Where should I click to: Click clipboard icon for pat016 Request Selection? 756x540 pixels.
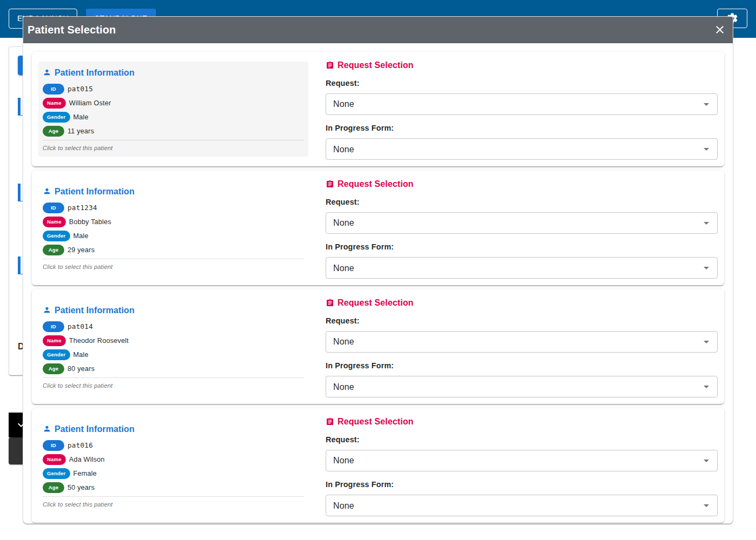(330, 422)
